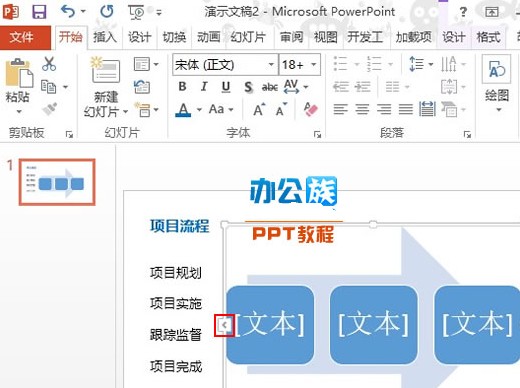Click the Cut scissors icon
Screen dimensions: 520x388
pyautogui.click(x=49, y=64)
